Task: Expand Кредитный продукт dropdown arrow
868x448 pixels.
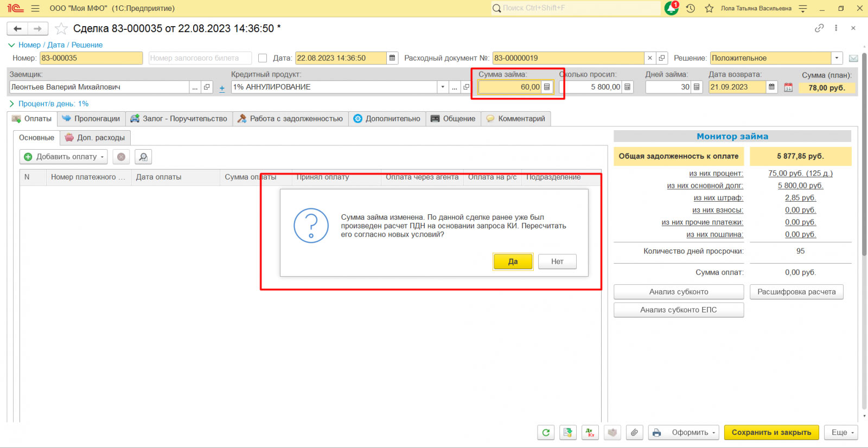Action: coord(443,87)
